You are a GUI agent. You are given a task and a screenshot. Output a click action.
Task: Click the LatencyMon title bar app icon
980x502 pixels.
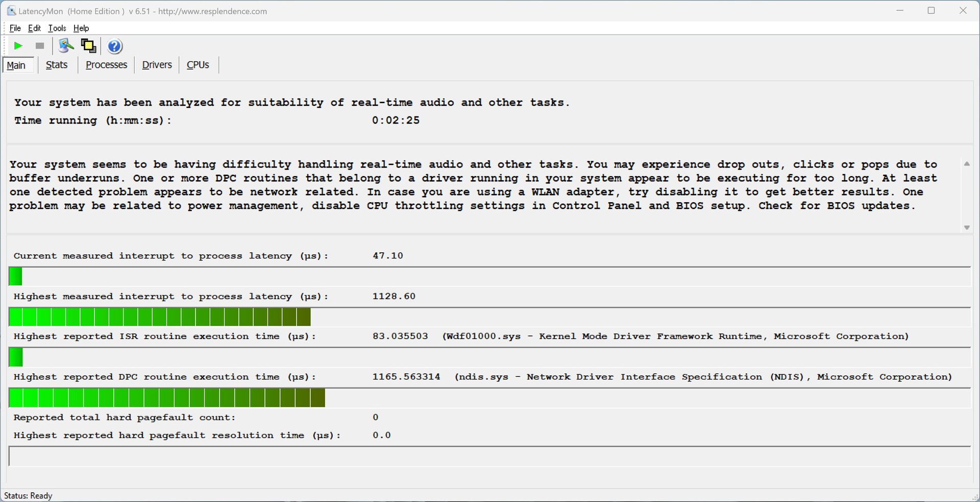[x=11, y=11]
